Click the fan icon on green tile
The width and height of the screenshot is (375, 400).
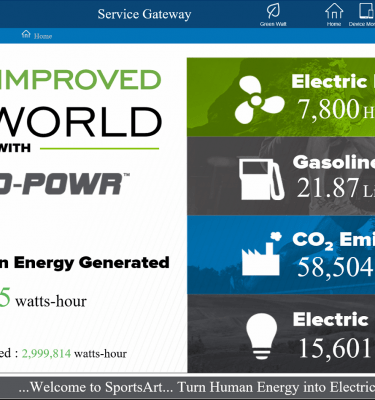[259, 99]
